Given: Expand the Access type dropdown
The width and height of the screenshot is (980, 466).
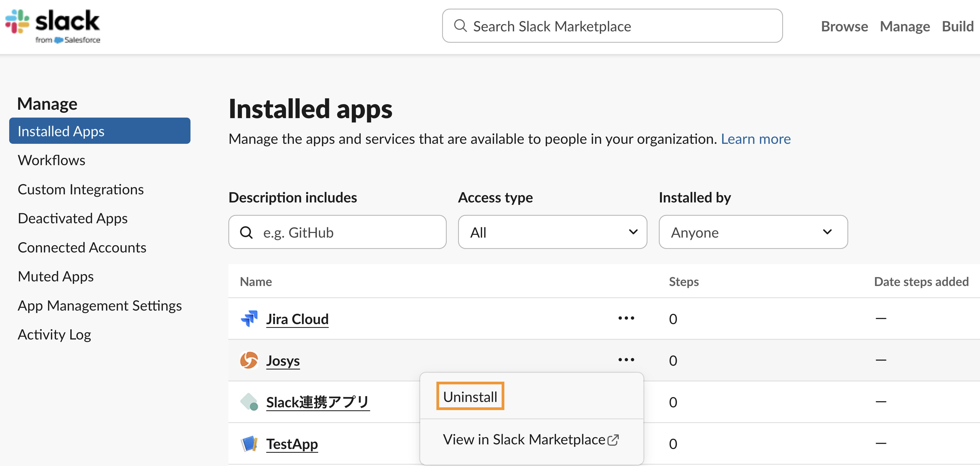Looking at the screenshot, I should (552, 232).
